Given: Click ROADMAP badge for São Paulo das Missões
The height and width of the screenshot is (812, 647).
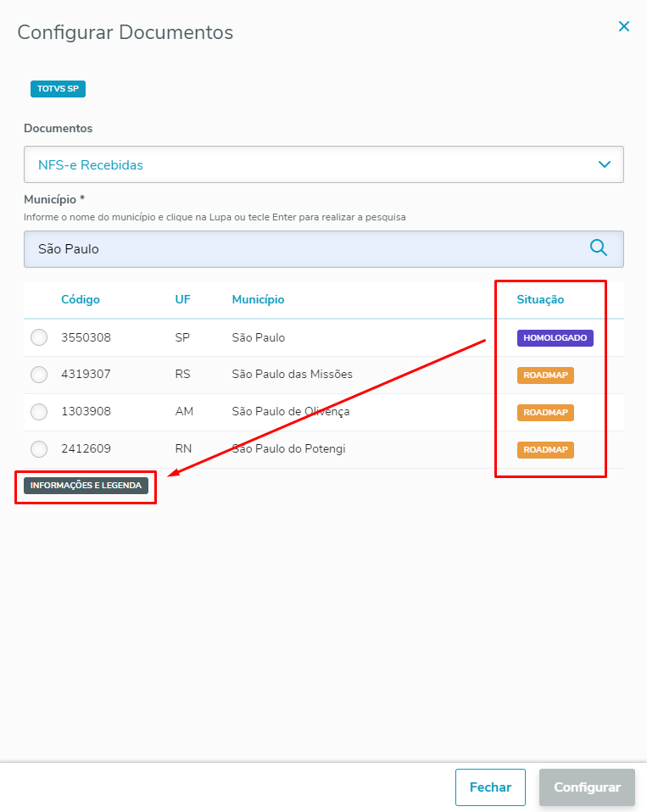Looking at the screenshot, I should pos(545,375).
